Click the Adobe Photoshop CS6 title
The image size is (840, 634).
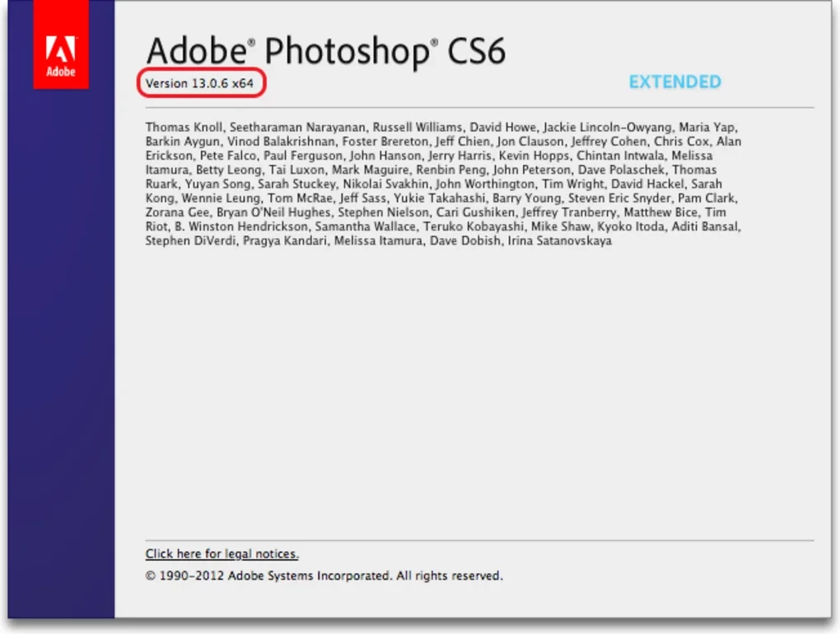point(325,52)
